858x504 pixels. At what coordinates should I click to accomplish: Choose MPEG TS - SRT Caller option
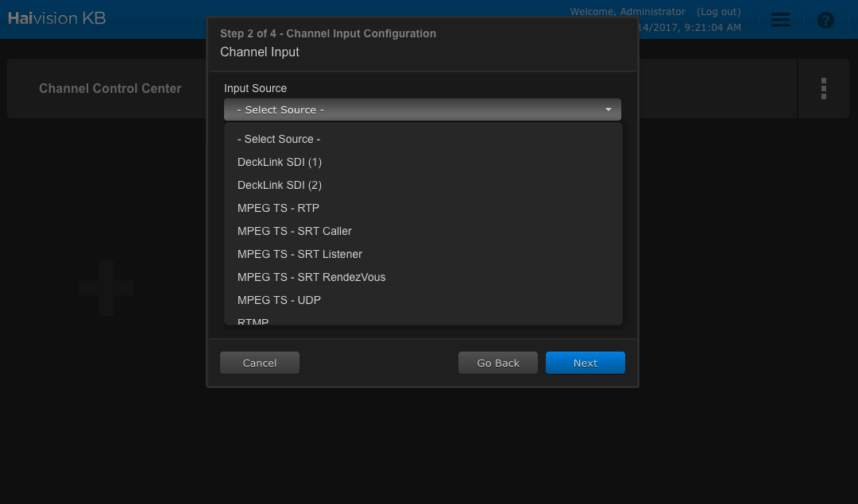pos(423,231)
